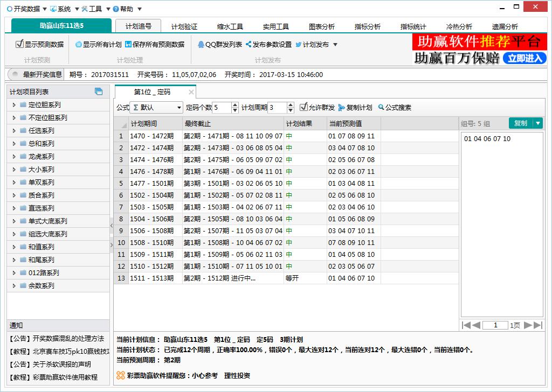
Task: Click the 发布参数设置 share icon
Action: coord(249,45)
